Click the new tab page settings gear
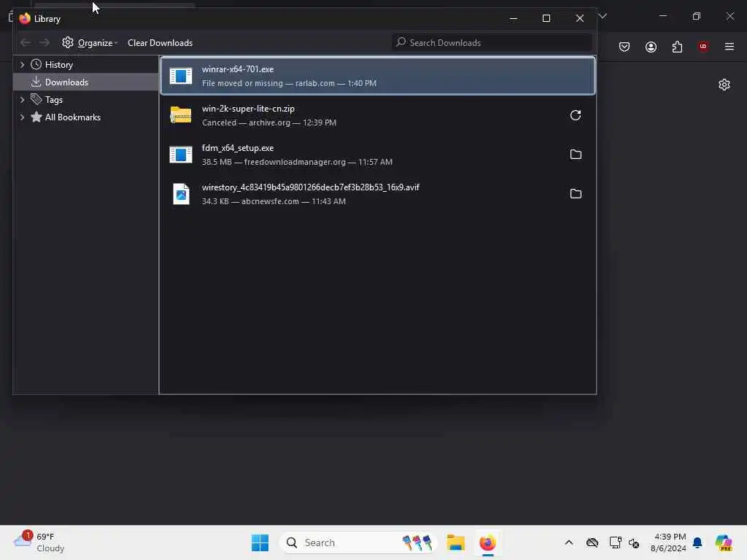Image resolution: width=747 pixels, height=560 pixels. [x=724, y=85]
